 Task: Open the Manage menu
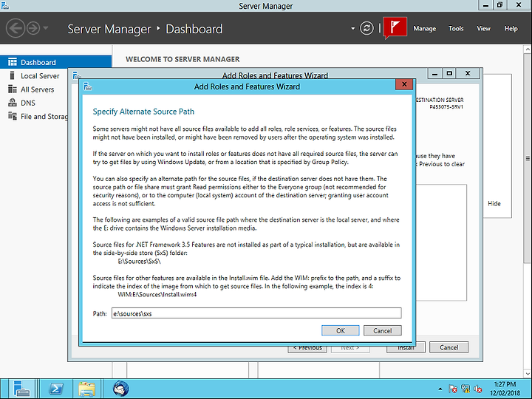pyautogui.click(x=424, y=29)
